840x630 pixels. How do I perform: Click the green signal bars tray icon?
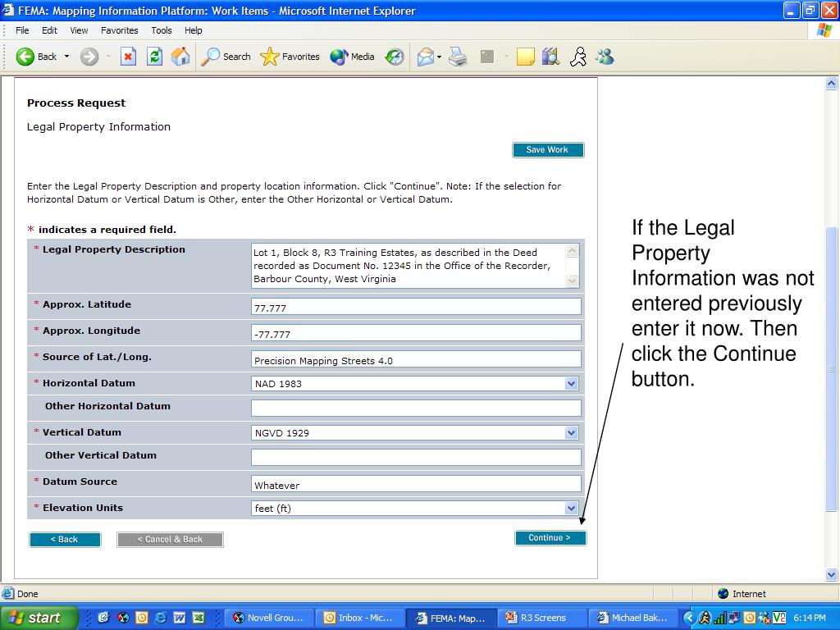click(719, 618)
